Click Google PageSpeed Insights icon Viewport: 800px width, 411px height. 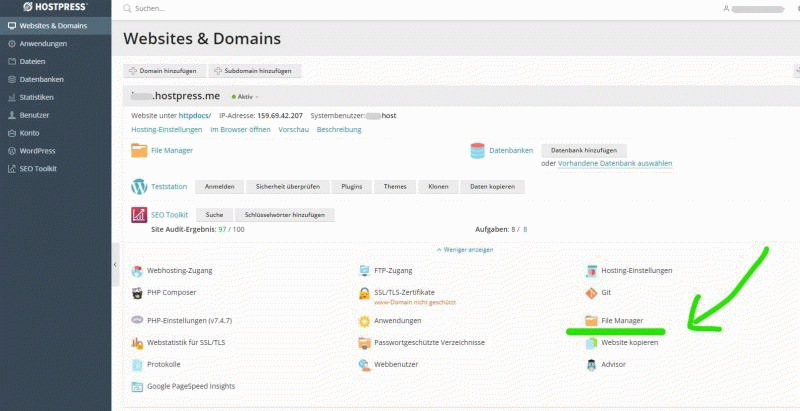(137, 387)
